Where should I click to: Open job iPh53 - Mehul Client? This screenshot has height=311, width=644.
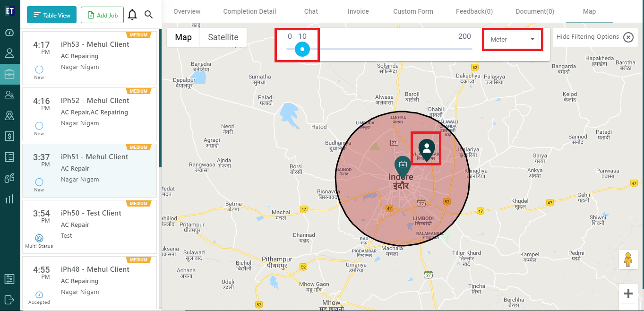click(x=89, y=58)
